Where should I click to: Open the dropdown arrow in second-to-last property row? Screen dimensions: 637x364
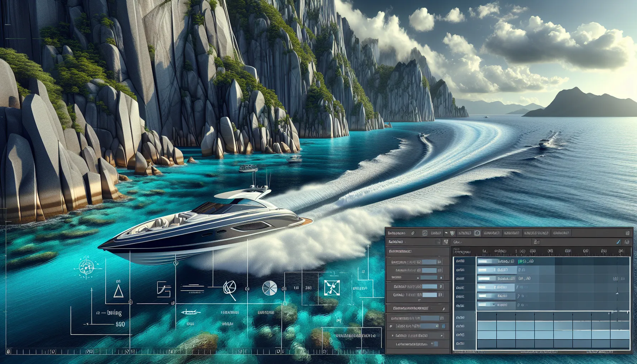click(x=442, y=336)
